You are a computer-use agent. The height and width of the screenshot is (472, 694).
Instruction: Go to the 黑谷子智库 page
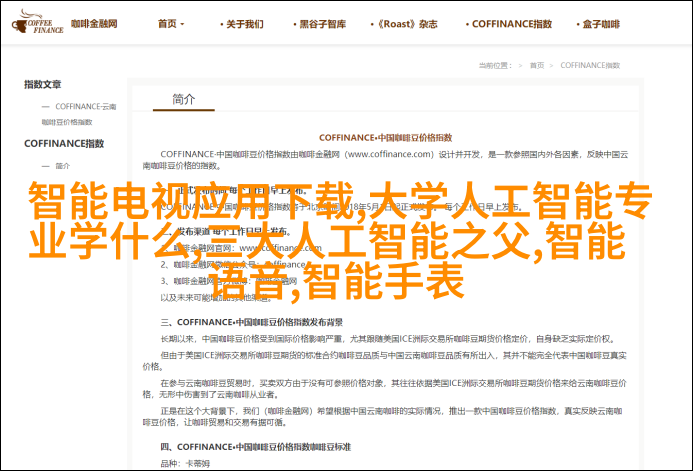point(320,24)
